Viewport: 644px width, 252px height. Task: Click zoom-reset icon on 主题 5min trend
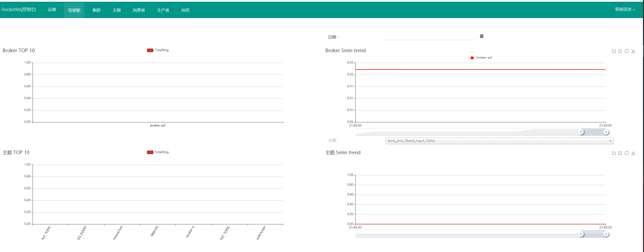click(620, 153)
